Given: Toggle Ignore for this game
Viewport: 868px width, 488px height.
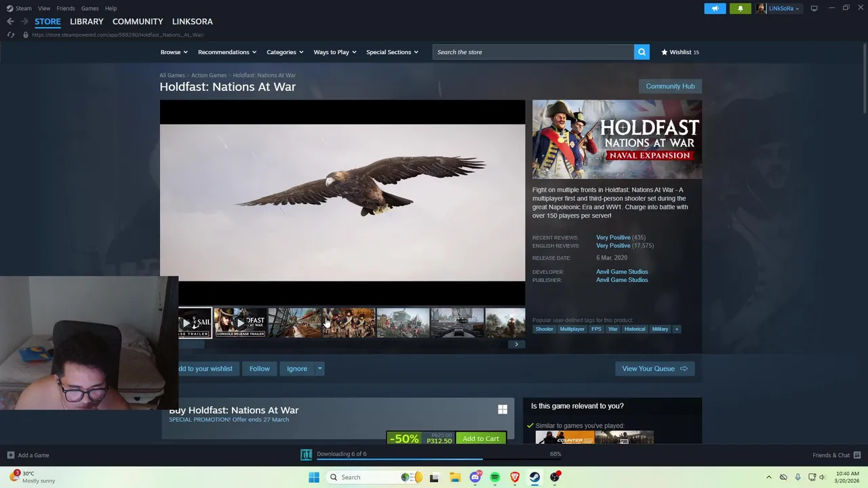Looking at the screenshot, I should pyautogui.click(x=297, y=369).
